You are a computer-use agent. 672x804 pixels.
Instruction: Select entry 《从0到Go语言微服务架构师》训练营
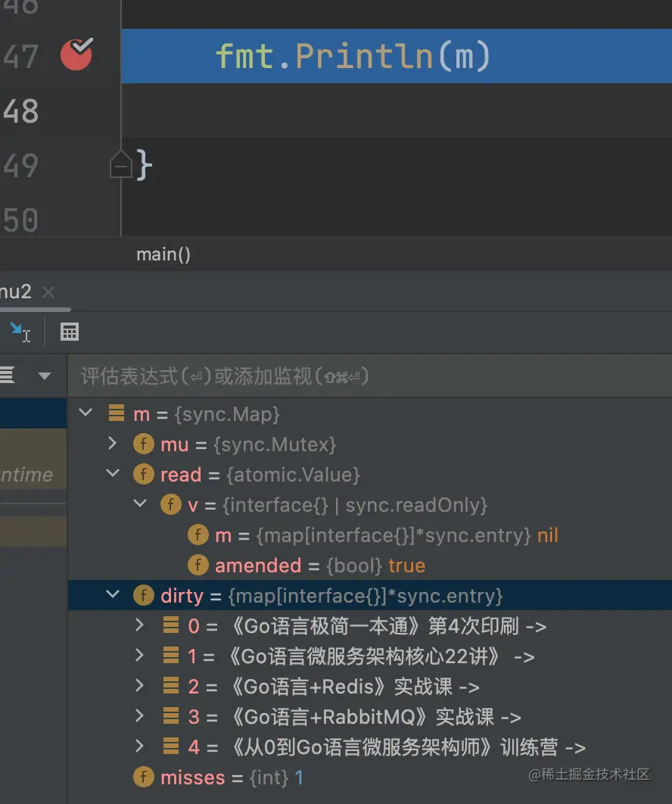point(369,747)
